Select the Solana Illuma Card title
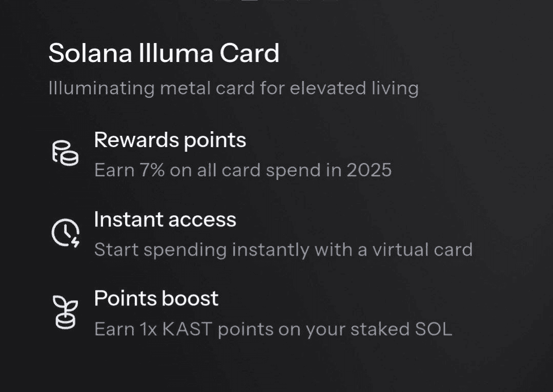 163,53
